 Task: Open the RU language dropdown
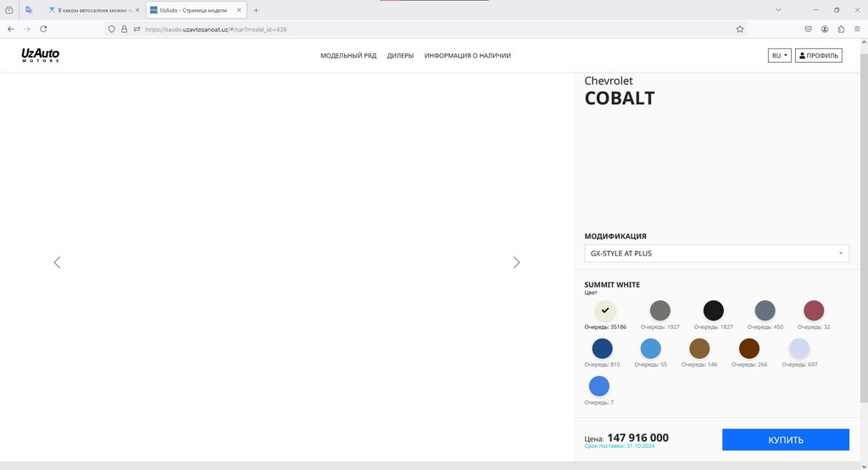(779, 56)
